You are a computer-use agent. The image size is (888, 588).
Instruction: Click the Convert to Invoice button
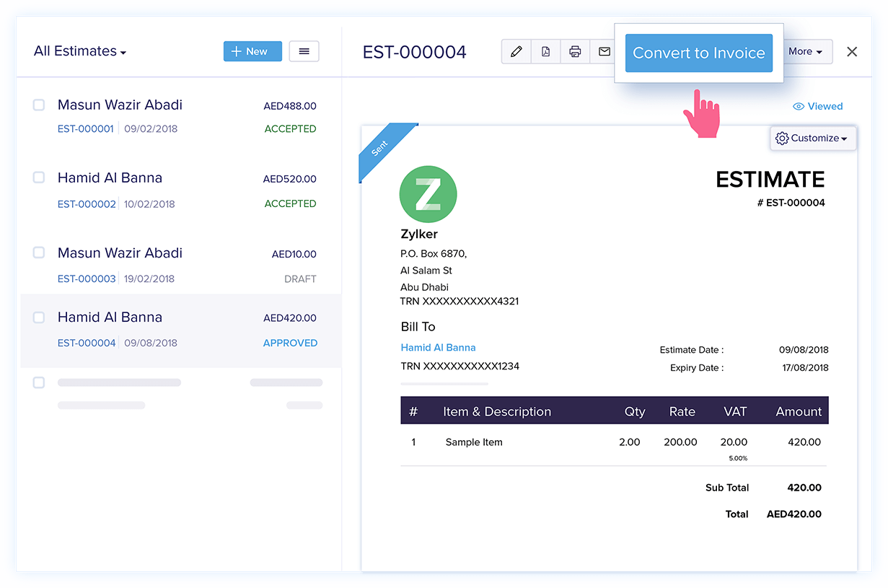[x=699, y=53]
